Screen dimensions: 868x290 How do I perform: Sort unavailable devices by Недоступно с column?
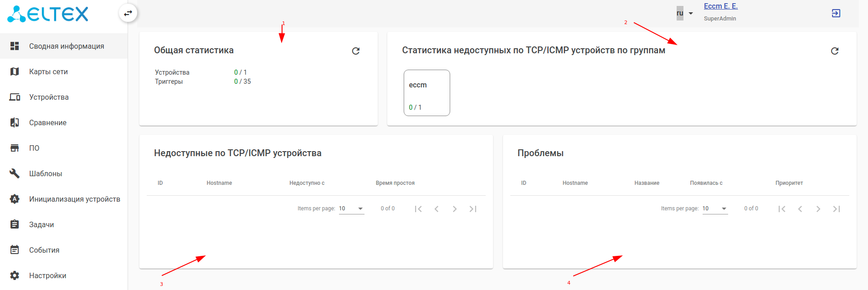pyautogui.click(x=307, y=183)
